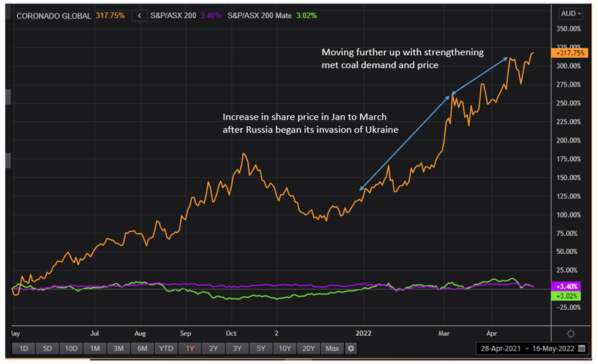Select the 1M time range
Viewport: 598px width, 364px height.
click(95, 348)
